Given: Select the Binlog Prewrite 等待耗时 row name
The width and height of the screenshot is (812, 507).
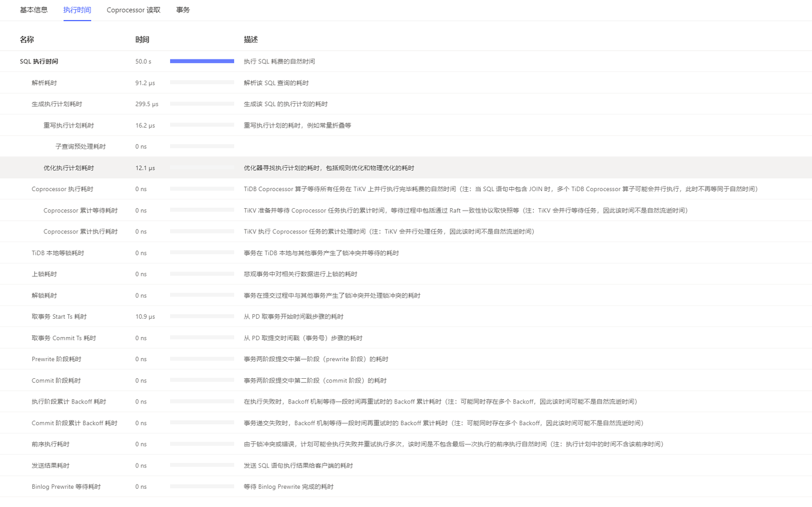Looking at the screenshot, I should coord(66,486).
